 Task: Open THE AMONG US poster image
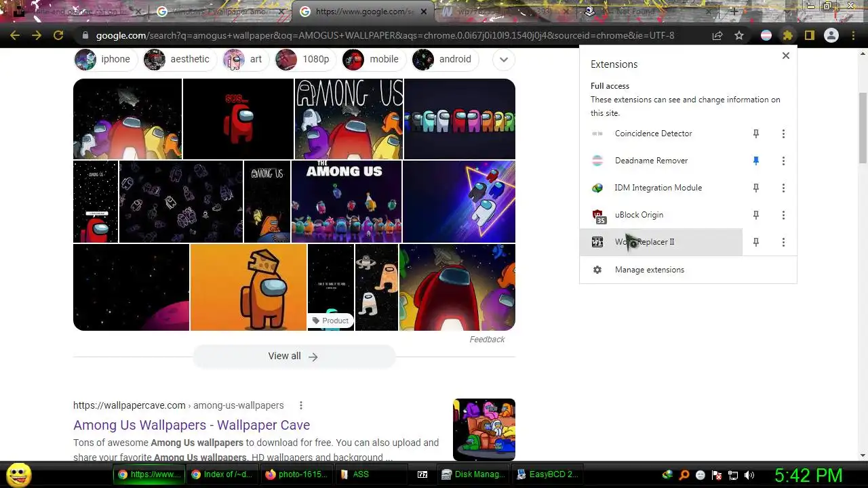347,201
